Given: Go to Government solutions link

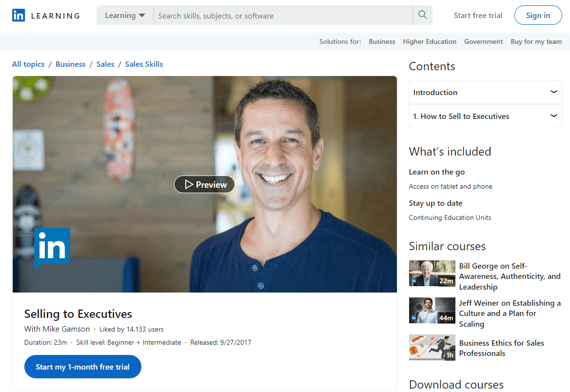Looking at the screenshot, I should 483,41.
